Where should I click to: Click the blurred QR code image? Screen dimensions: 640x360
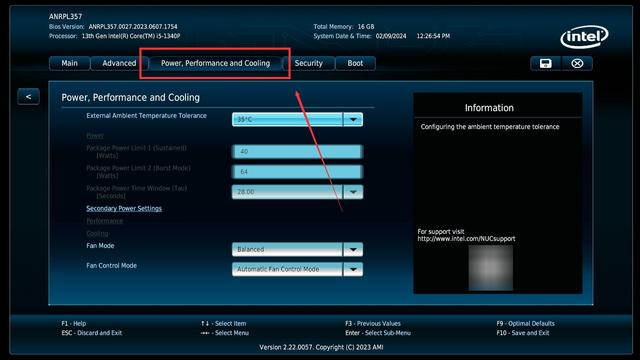(x=490, y=268)
